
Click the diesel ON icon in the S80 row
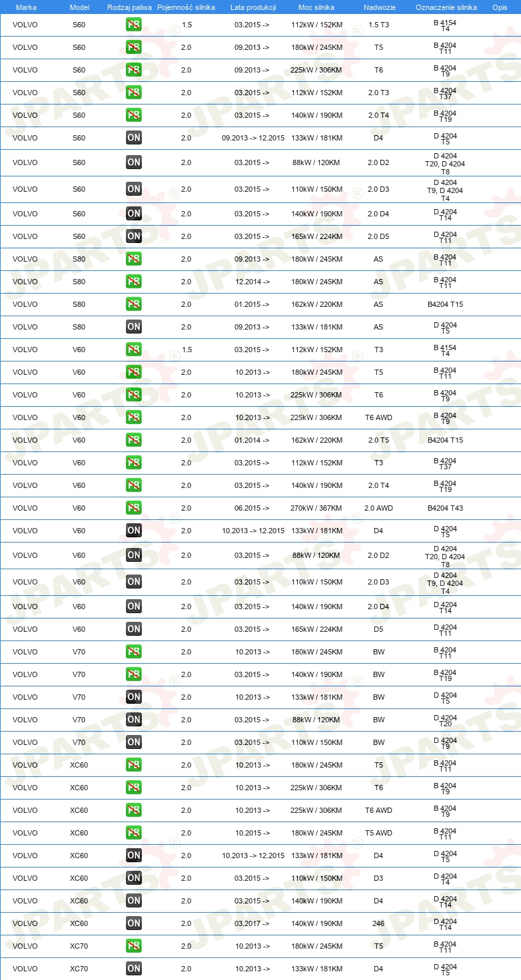click(134, 327)
